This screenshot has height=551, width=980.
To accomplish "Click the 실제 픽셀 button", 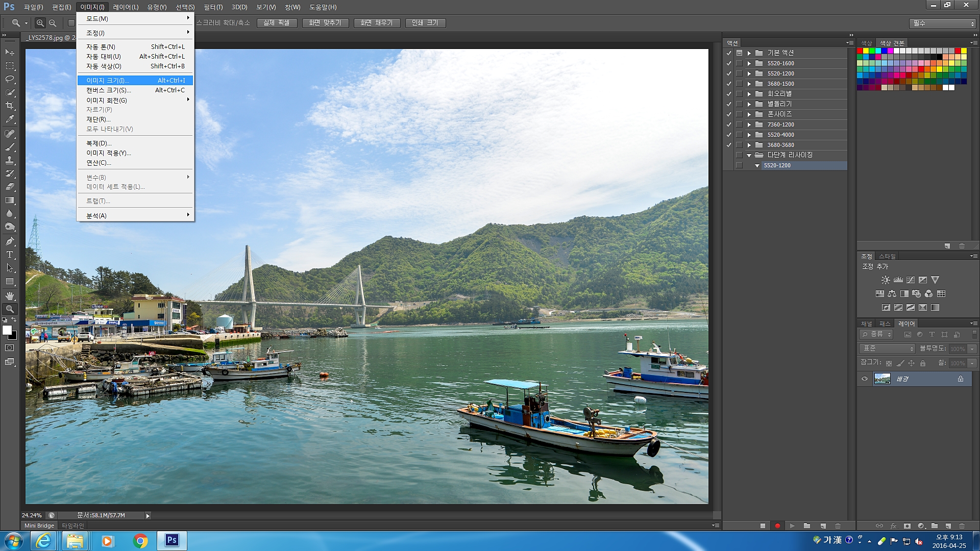I will point(277,23).
